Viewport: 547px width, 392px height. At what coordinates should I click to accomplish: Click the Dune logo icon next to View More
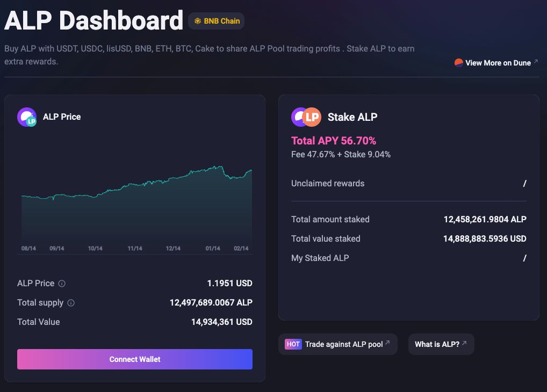(x=459, y=62)
